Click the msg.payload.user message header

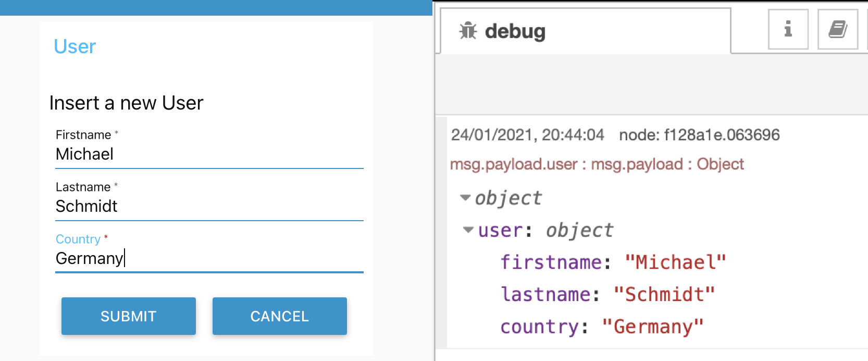click(x=597, y=164)
